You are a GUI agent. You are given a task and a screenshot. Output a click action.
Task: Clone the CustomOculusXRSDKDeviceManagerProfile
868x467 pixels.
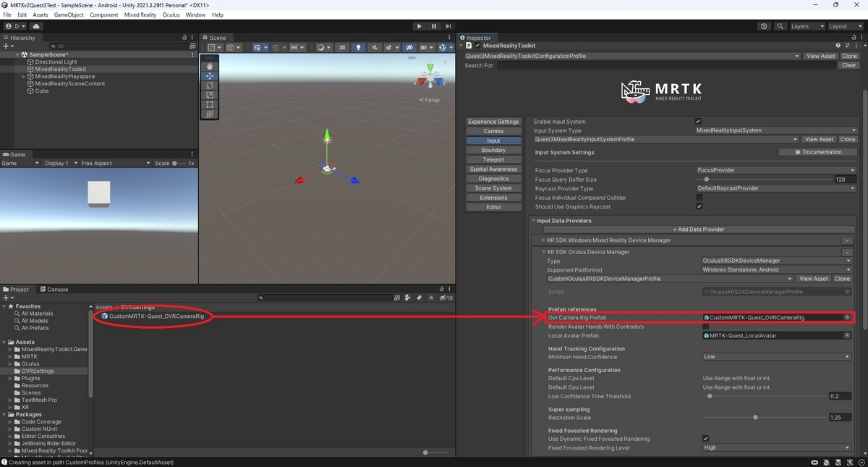(x=842, y=279)
